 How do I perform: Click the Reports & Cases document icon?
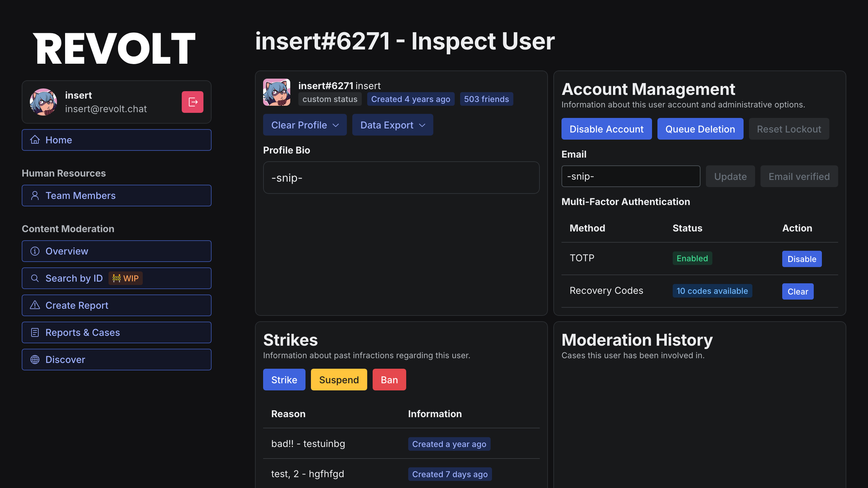tap(35, 332)
